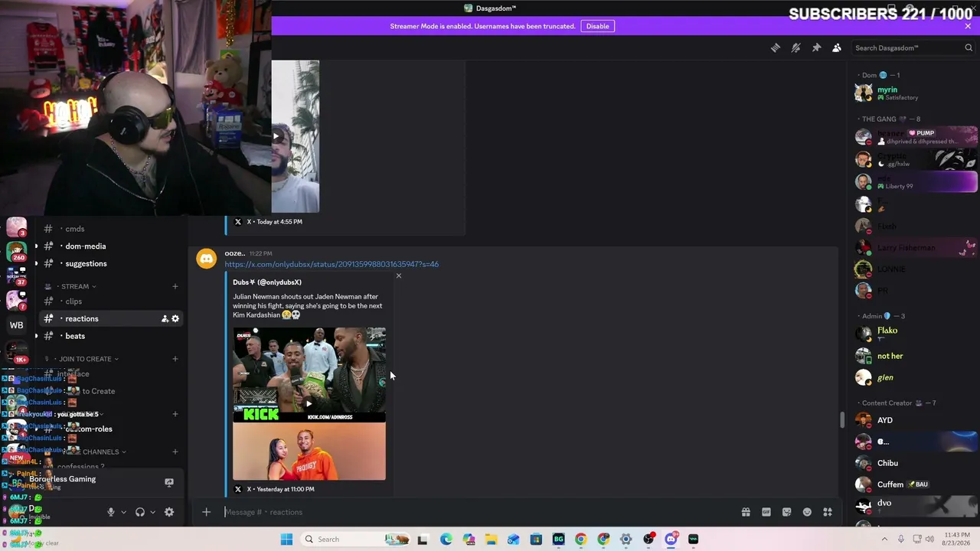
Task: Toggle microphone mute
Action: pos(111,512)
